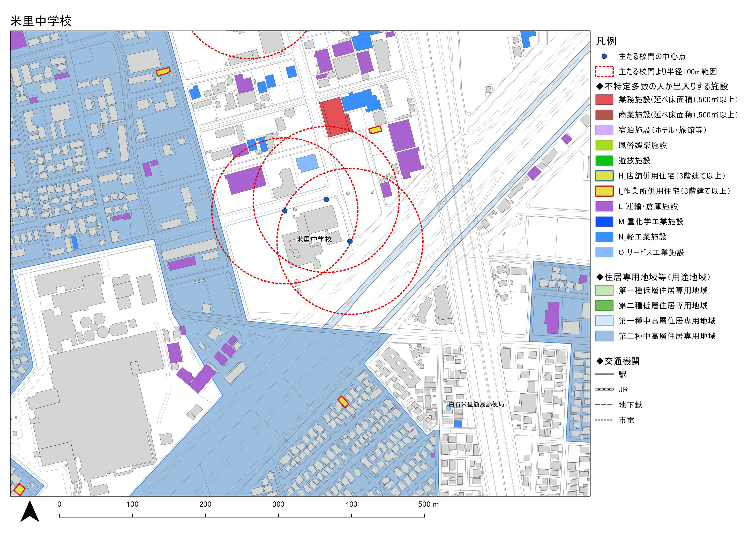Click the JR railway line symbol in legend
The image size is (756, 534).
pos(604,389)
